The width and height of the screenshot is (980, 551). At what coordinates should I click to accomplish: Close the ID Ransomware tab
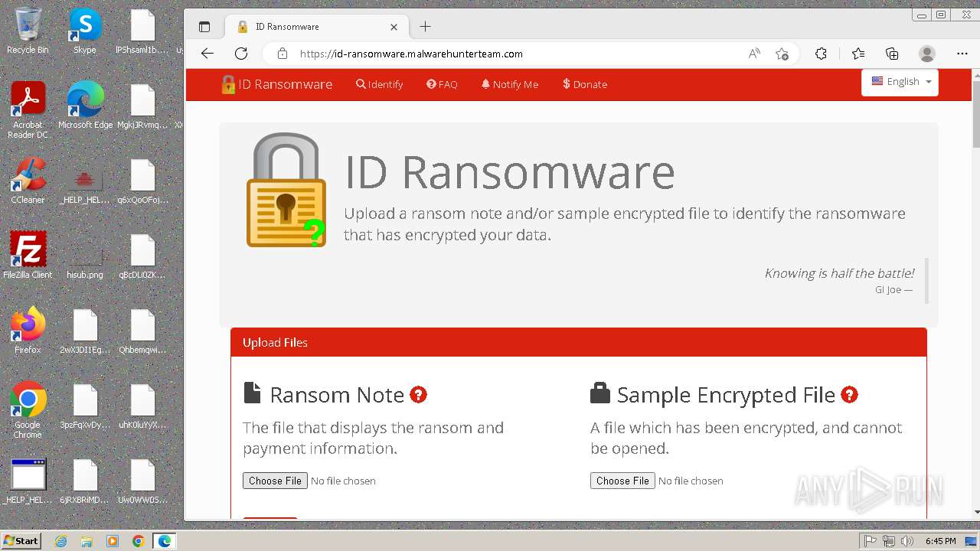394,27
